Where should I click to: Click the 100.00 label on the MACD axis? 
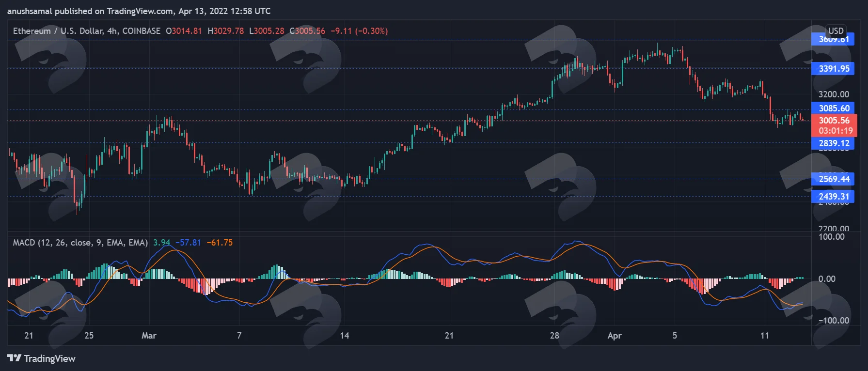click(832, 237)
